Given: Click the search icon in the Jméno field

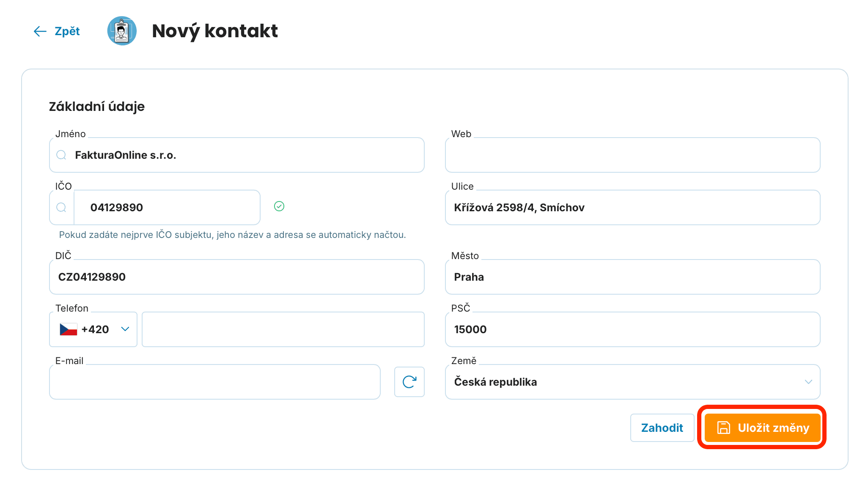Looking at the screenshot, I should [61, 155].
